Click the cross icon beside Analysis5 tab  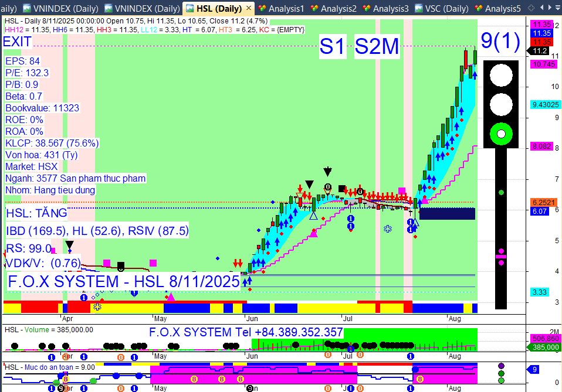click(531, 8)
